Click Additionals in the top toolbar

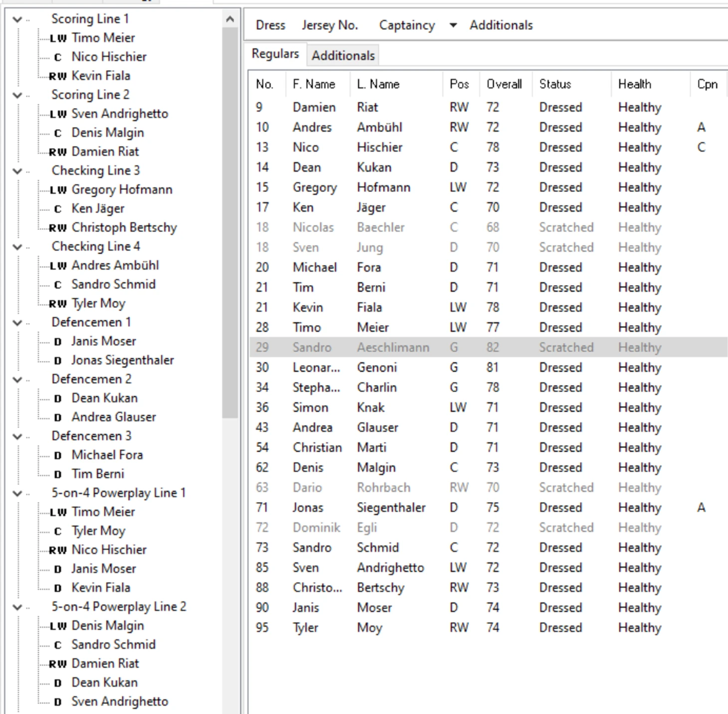(x=501, y=25)
